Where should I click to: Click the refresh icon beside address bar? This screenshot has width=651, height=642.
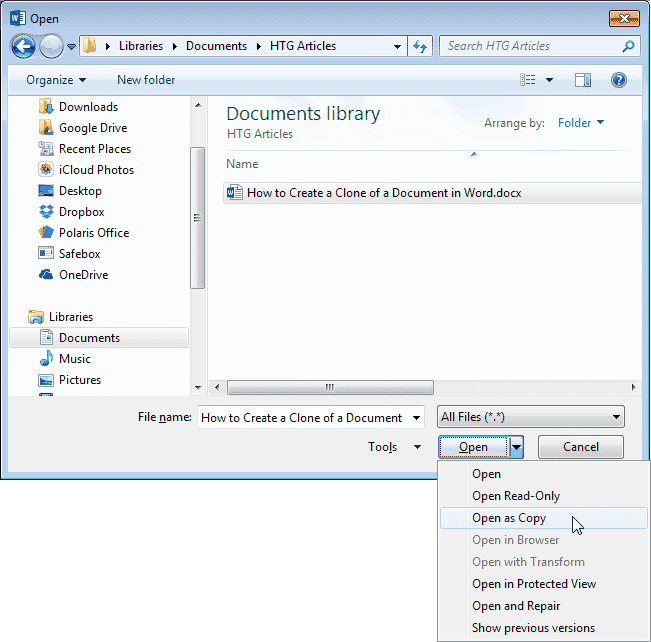click(x=421, y=46)
